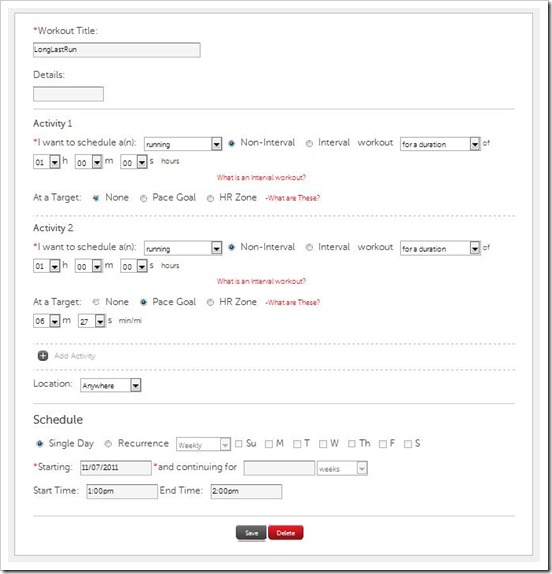Select the Single Day schedule radio
This screenshot has width=552, height=574.
(x=40, y=444)
